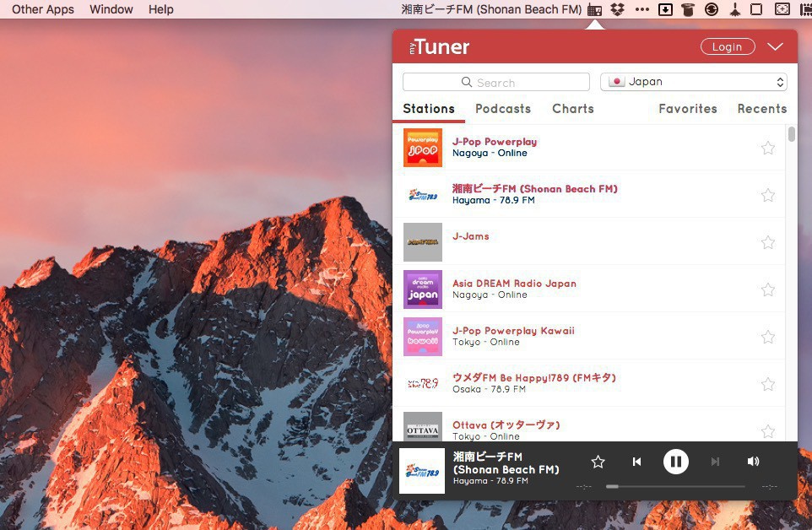The width and height of the screenshot is (812, 530).
Task: Click the ウメダFM 78.9 station logo
Action: coord(423,383)
